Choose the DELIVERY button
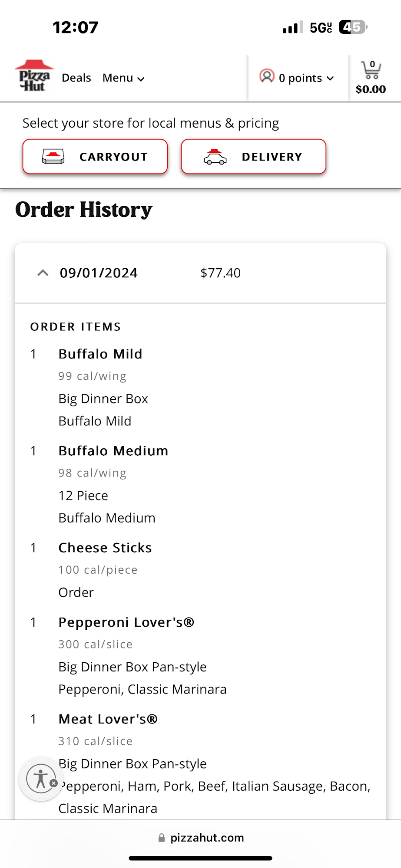The width and height of the screenshot is (401, 868). pyautogui.click(x=253, y=157)
